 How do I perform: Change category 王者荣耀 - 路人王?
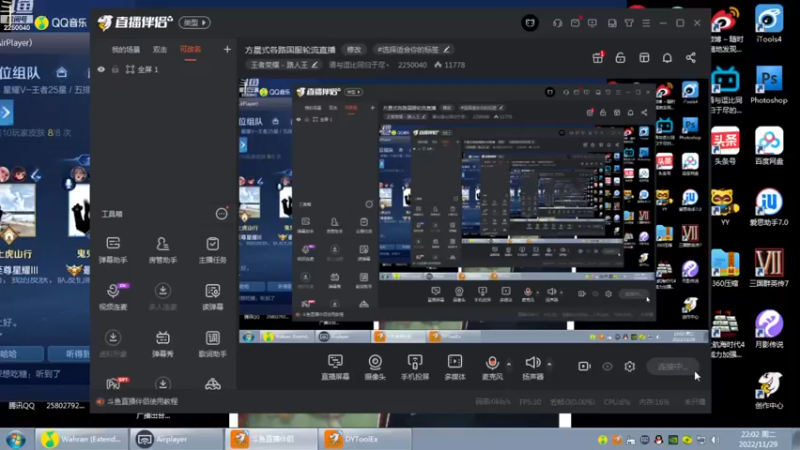[284, 65]
